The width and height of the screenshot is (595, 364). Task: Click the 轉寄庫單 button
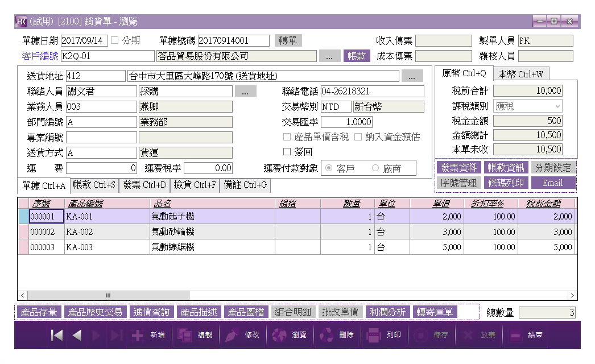pos(435,312)
